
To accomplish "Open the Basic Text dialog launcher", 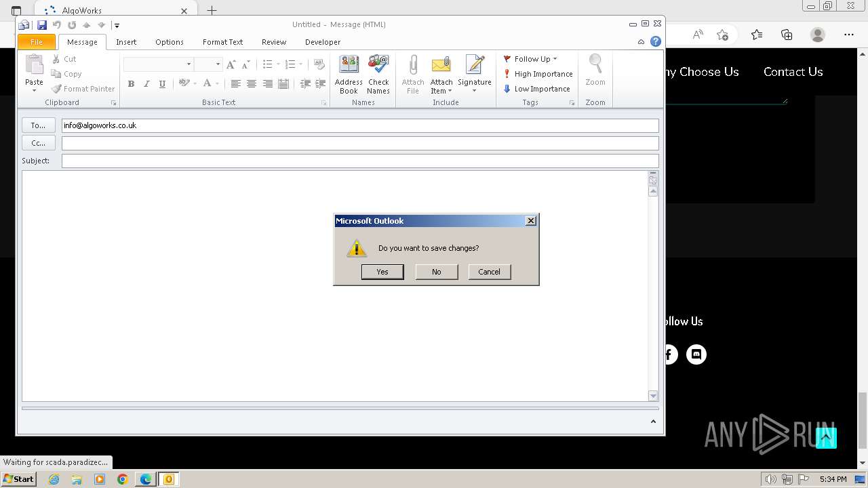I will click(x=324, y=103).
